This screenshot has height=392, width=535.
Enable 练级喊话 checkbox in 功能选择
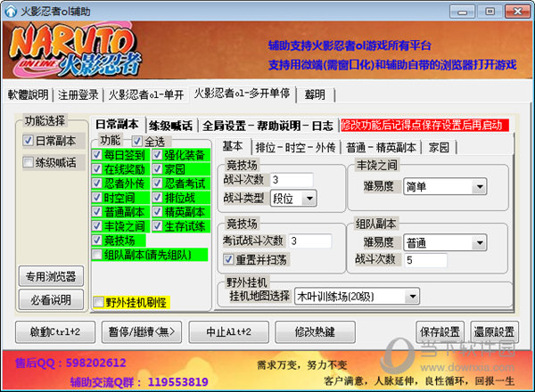tap(28, 162)
